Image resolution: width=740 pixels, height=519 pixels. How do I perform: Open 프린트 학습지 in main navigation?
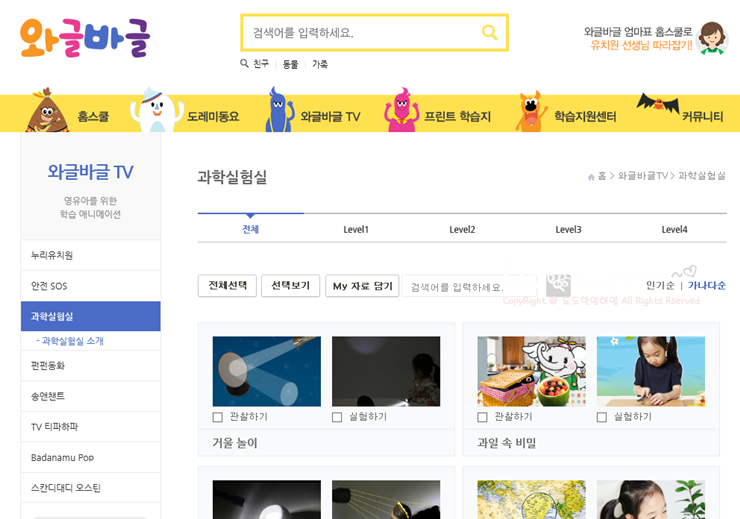tap(457, 116)
